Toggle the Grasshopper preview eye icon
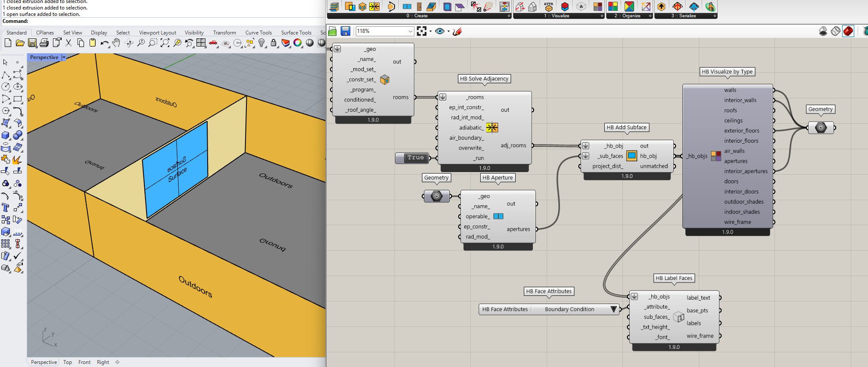The height and width of the screenshot is (367, 868). pos(439,31)
